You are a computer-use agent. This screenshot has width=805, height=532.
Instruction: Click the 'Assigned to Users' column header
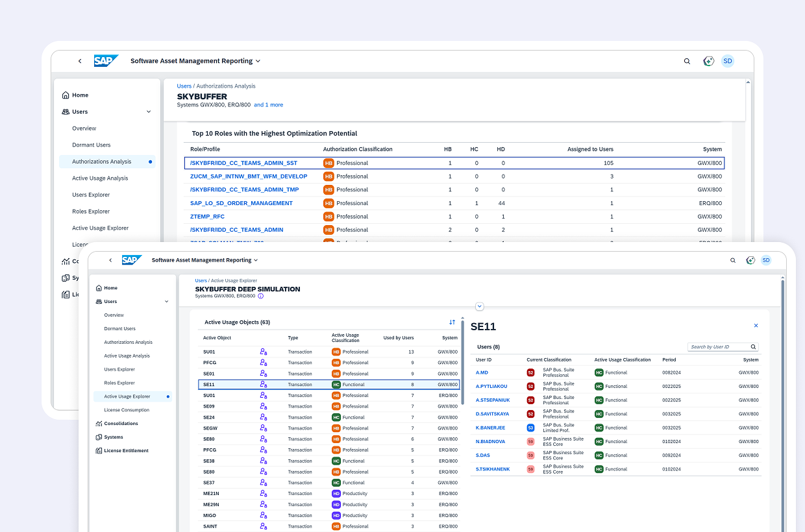click(590, 149)
